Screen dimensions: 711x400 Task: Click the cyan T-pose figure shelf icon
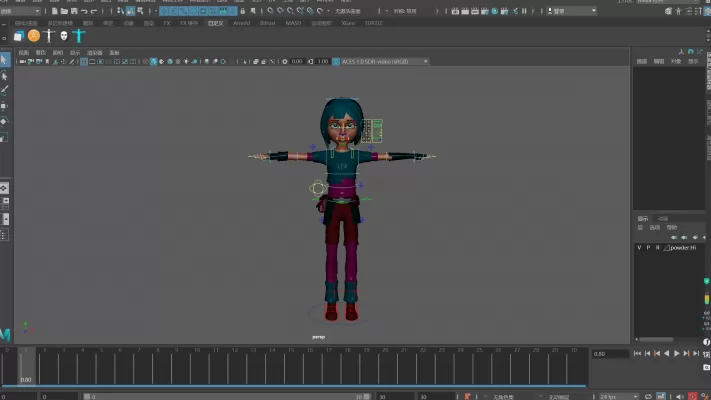click(78, 35)
